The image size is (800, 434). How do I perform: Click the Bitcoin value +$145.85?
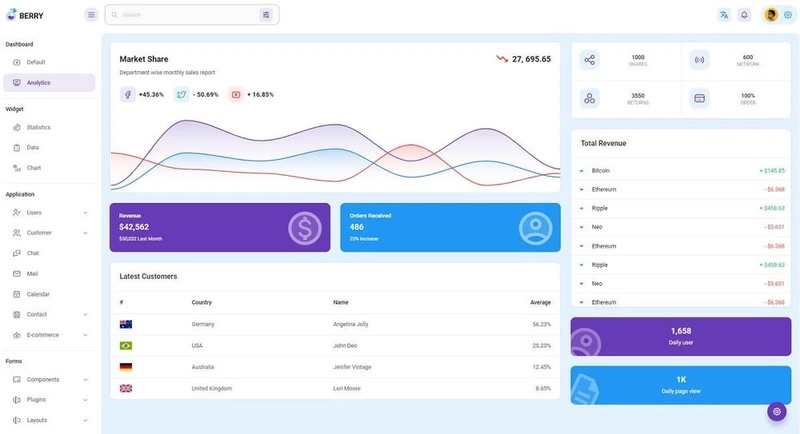(772, 171)
